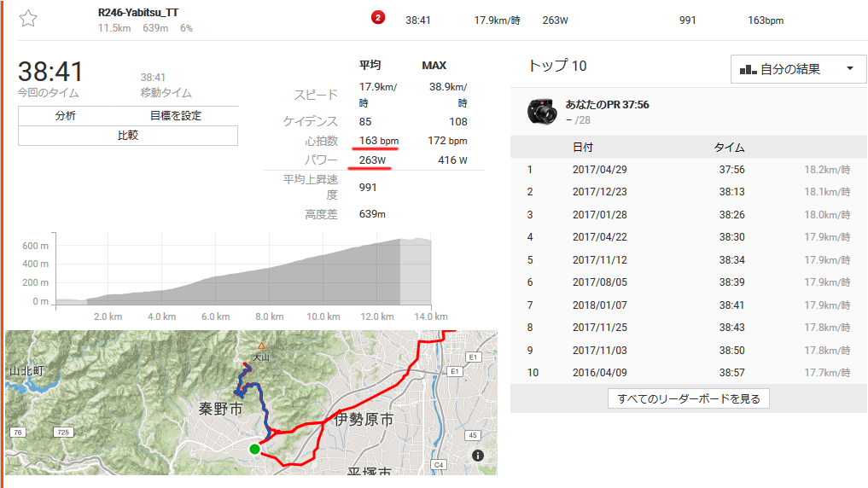This screenshot has width=868, height=488.
Task: Select the 2018/01/07 leaderboard entry
Action: [x=689, y=305]
